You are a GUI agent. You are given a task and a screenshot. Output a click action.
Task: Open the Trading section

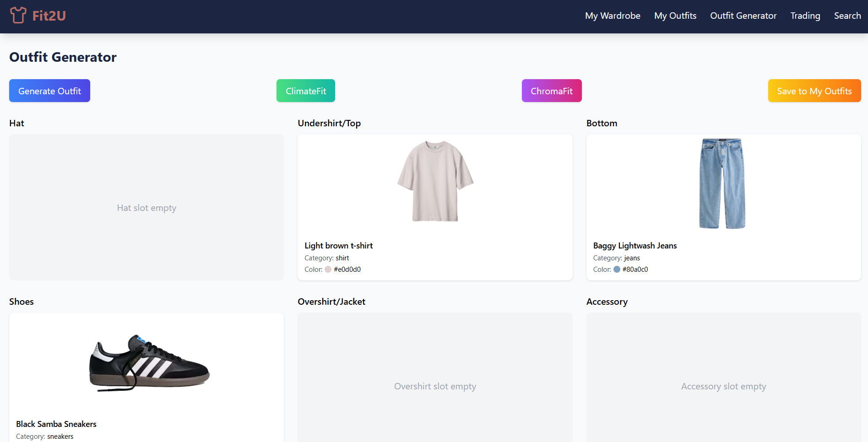point(805,16)
